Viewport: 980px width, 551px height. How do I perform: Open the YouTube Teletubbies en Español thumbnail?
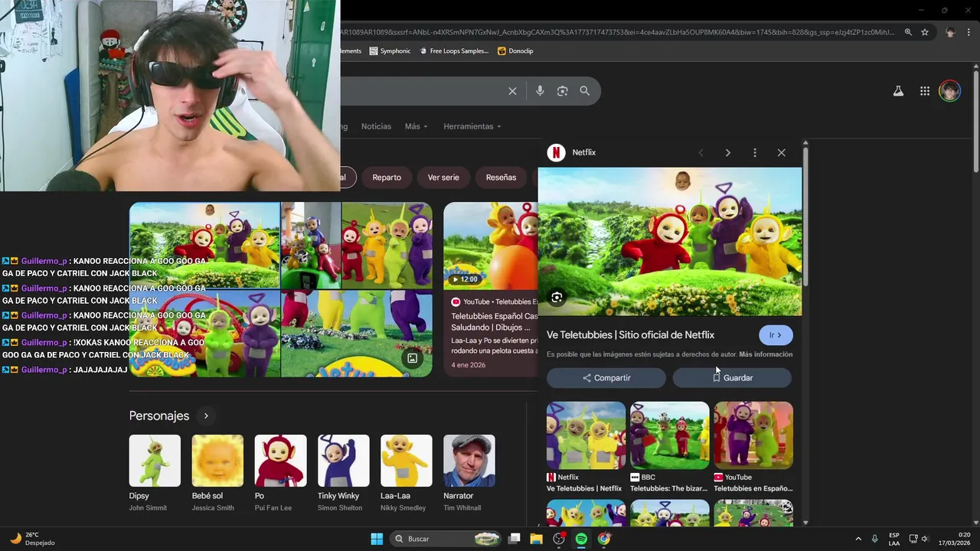[x=753, y=435]
